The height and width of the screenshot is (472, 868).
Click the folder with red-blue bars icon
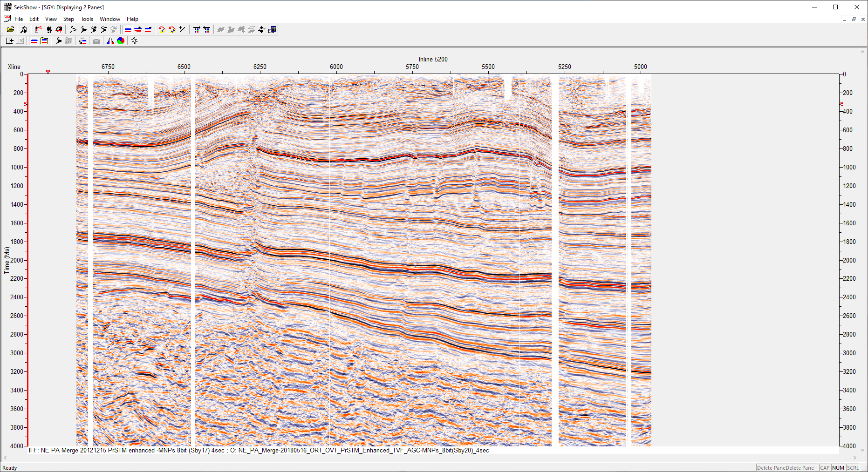click(44, 41)
